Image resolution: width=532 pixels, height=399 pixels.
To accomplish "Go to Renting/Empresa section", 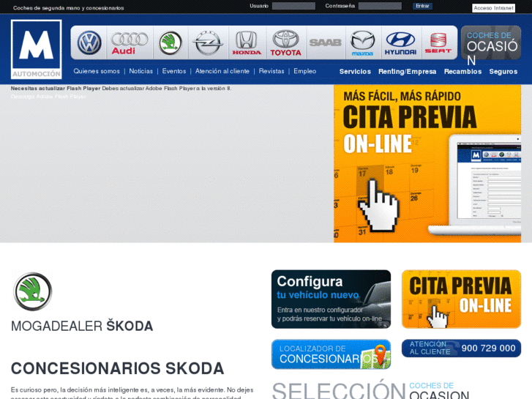I will [x=408, y=72].
